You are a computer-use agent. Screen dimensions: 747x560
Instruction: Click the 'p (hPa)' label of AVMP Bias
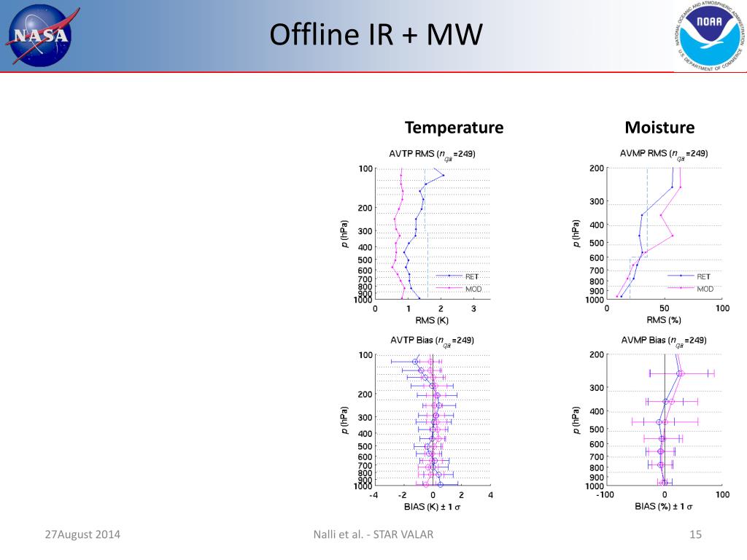[x=576, y=420]
